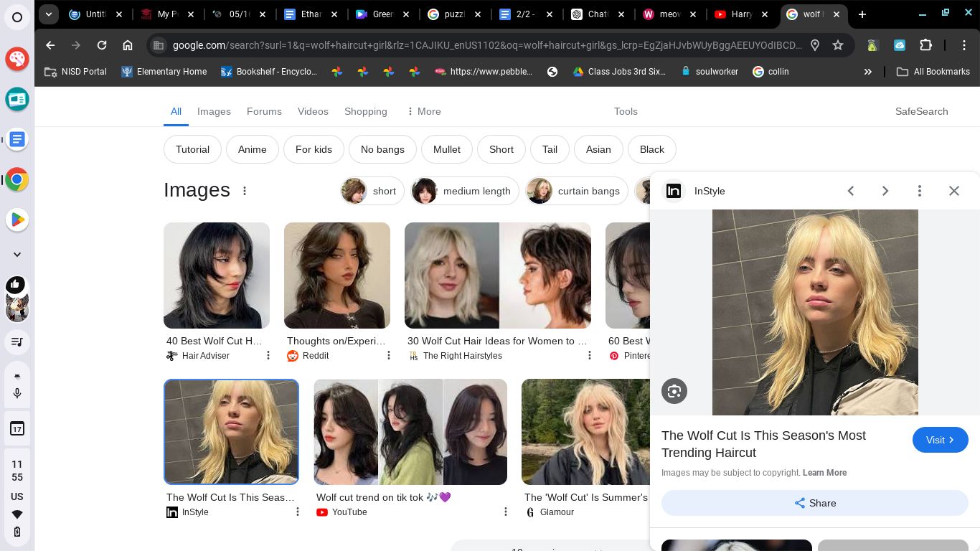Viewport: 980px width, 551px height.
Task: Expand the More search options menu
Action: [423, 111]
